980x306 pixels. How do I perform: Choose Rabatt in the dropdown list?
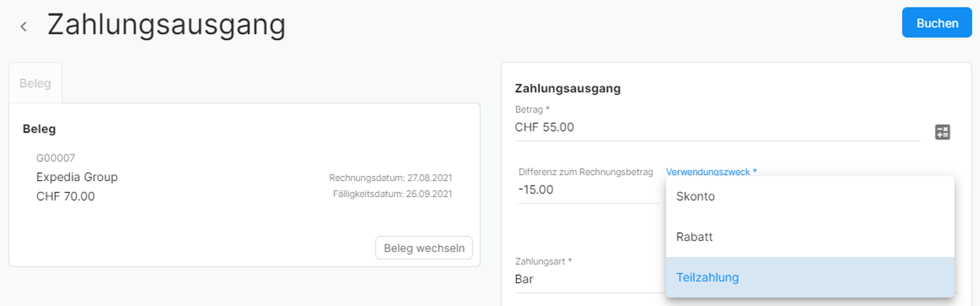(810, 237)
